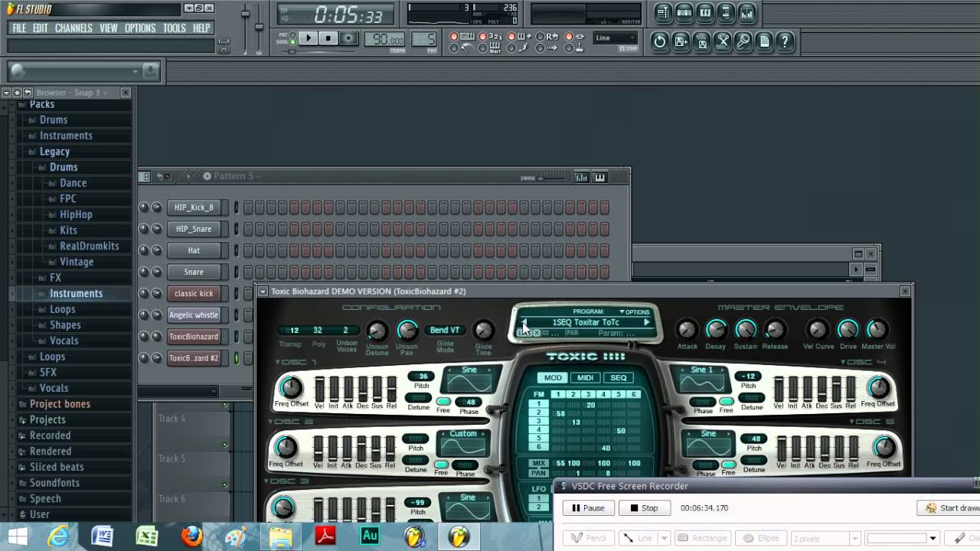Open the OPTIONS menu in FL Studio

tap(140, 28)
